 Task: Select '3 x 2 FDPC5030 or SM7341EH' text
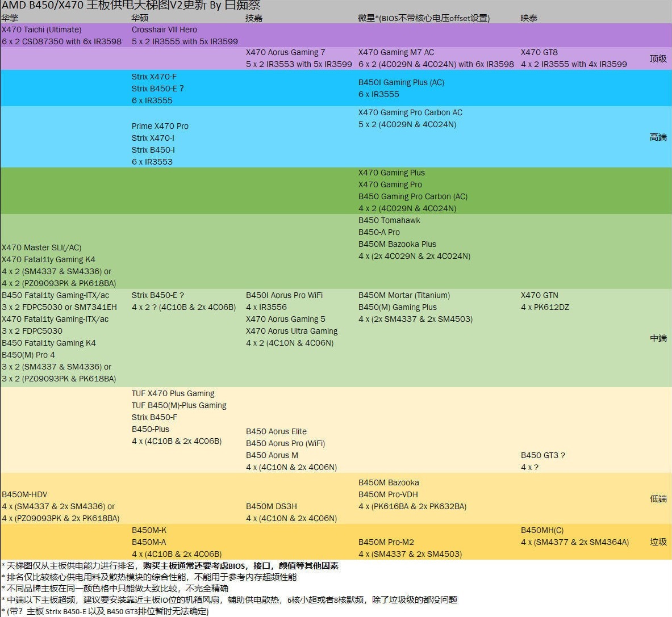pos(59,307)
